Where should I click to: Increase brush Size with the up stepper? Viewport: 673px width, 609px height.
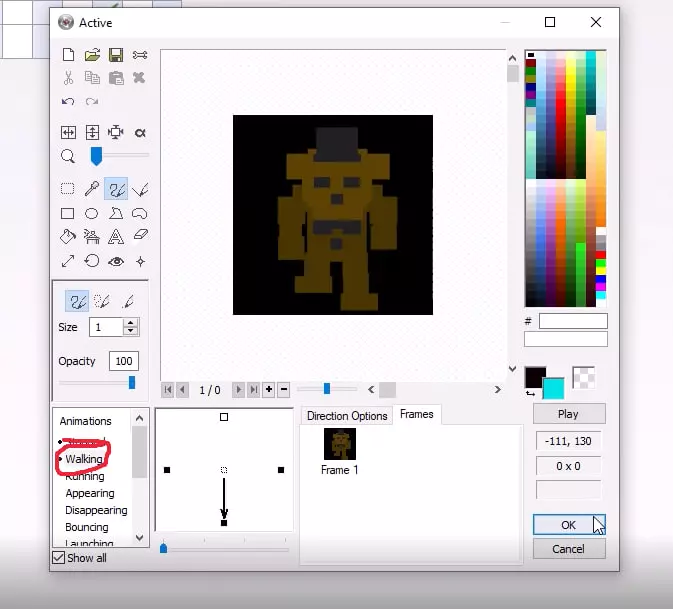[x=130, y=322]
